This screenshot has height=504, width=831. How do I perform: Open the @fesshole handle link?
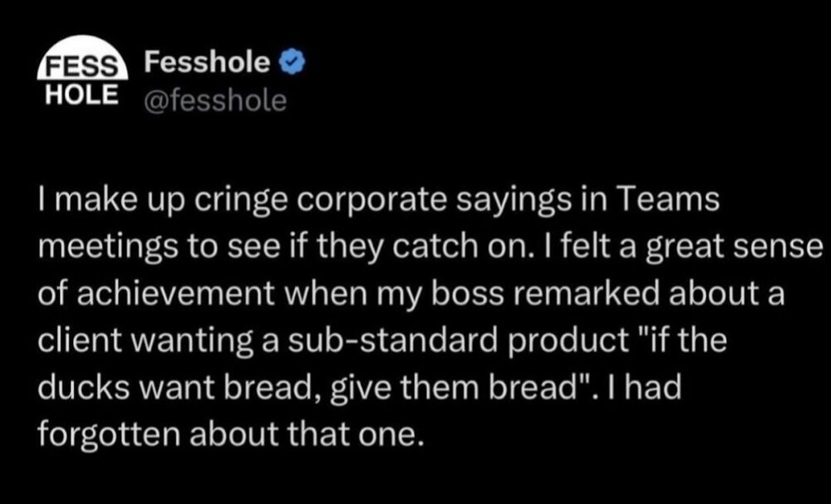point(215,101)
